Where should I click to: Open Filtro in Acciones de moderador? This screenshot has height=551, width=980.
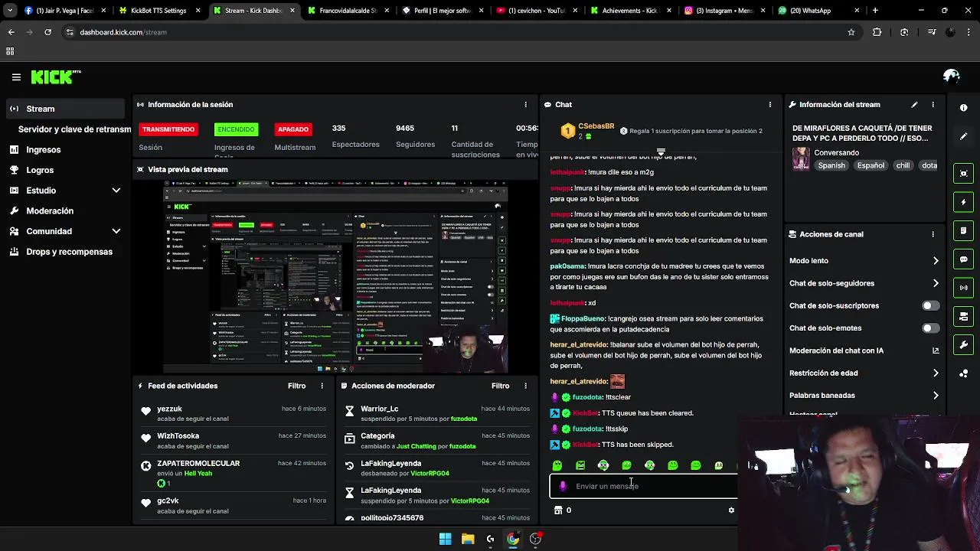pyautogui.click(x=500, y=386)
